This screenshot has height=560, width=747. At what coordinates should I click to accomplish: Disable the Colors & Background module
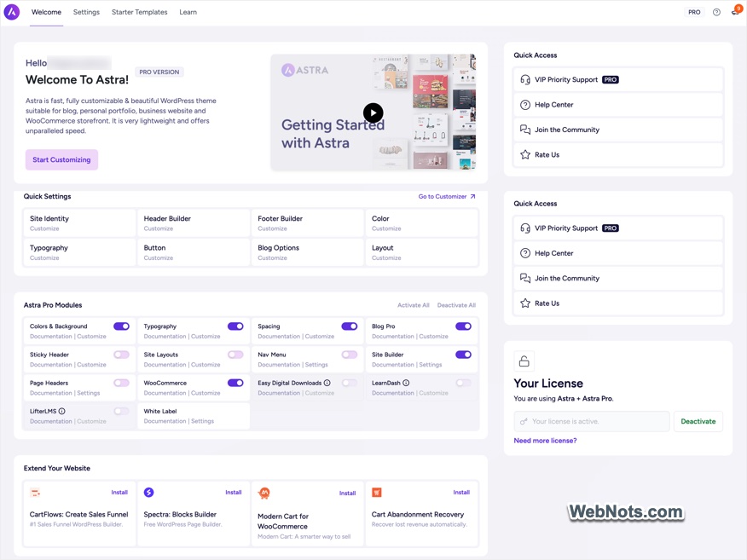click(x=121, y=326)
